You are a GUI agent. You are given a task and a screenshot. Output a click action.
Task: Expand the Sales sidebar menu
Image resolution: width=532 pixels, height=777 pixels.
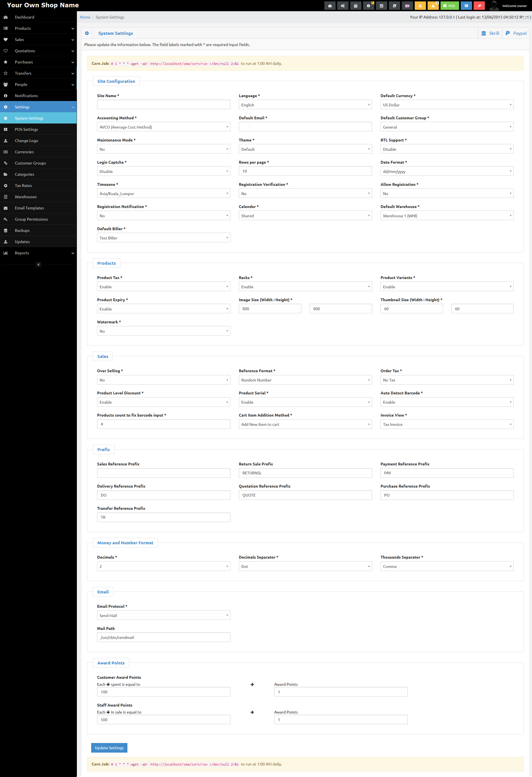[x=38, y=40]
